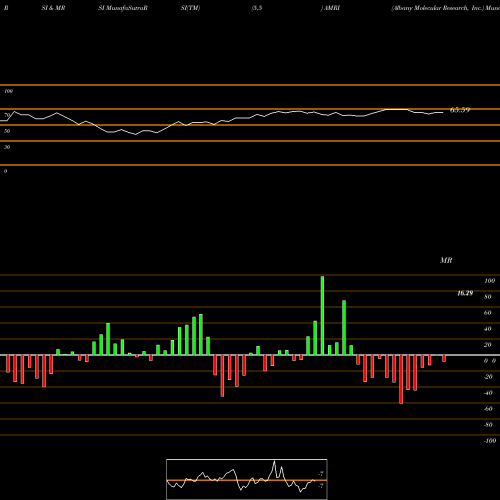This screenshot has width=500, height=500.
Task: Click the RSI value '65.59' label
Action: pyautogui.click(x=460, y=110)
